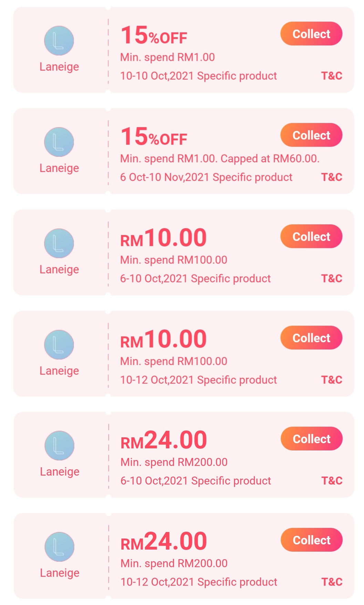The image size is (364, 605).
Task: Collect the RM24.00 voucher valid 6-10 Oct
Action: [312, 439]
